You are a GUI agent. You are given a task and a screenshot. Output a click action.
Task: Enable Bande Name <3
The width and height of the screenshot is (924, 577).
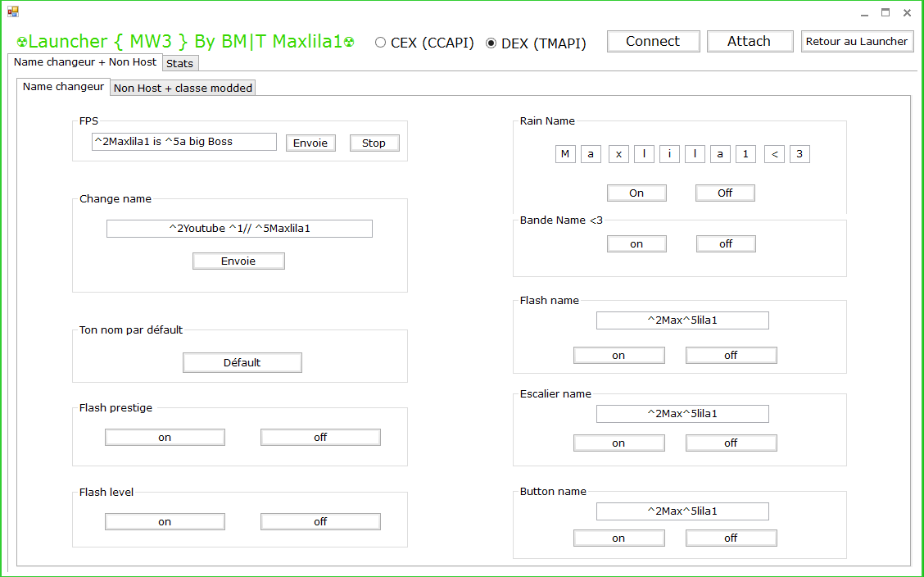(637, 244)
